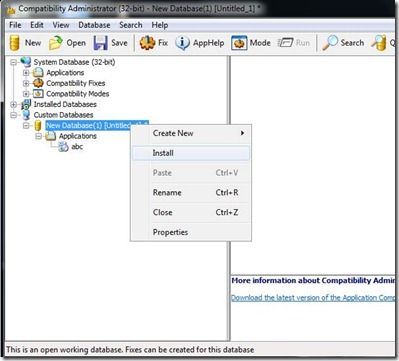The image size is (399, 361).
Task: Select the Compatibility Modes tree item
Action: click(78, 94)
